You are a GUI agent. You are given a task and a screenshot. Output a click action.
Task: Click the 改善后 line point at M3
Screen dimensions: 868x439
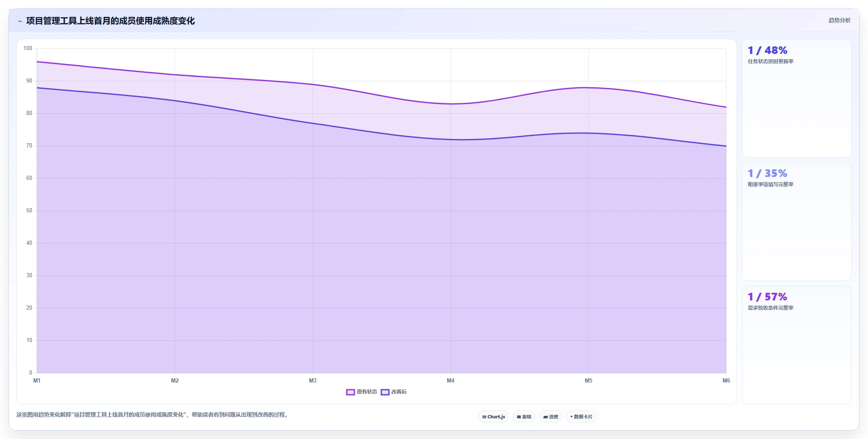[313, 123]
